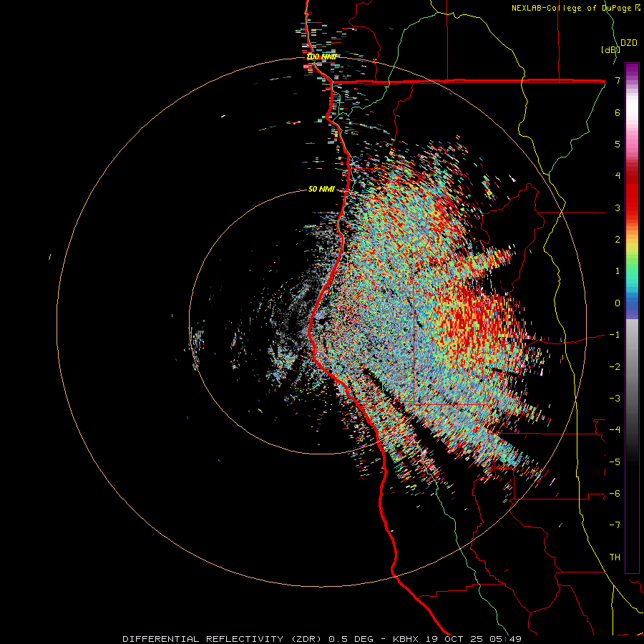This screenshot has width=644, height=644.
Task: Click the -5 value on the color scale
Action: (615, 462)
